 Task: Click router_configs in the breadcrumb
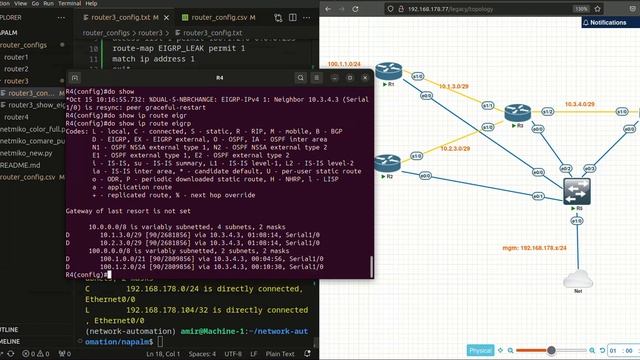tap(106, 33)
